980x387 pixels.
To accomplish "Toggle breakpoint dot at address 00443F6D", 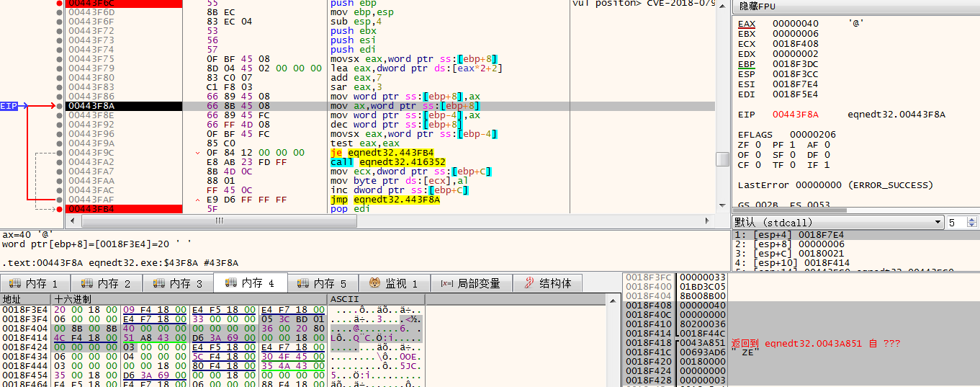I will pos(58,12).
